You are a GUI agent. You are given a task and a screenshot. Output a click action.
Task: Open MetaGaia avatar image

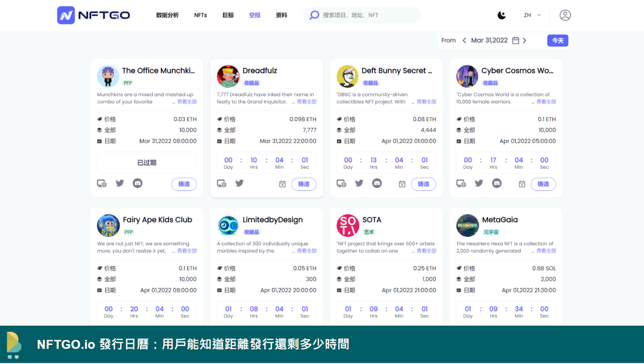(x=467, y=225)
